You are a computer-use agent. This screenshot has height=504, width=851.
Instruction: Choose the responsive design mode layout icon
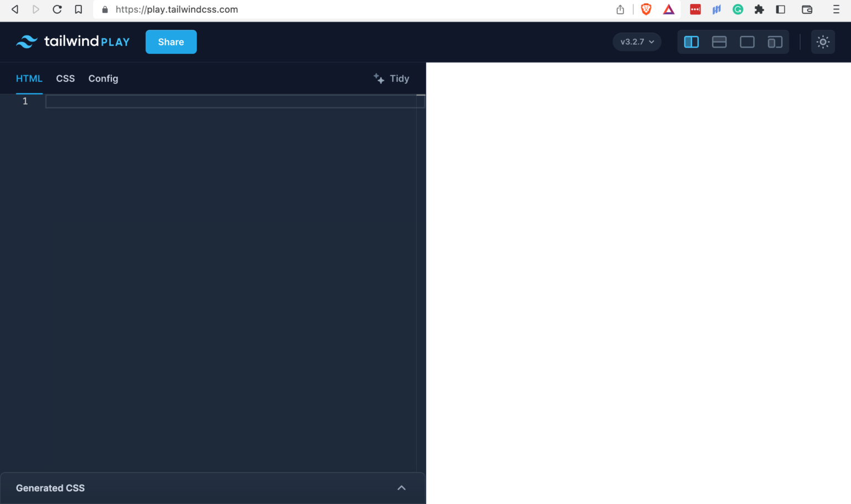pyautogui.click(x=775, y=42)
